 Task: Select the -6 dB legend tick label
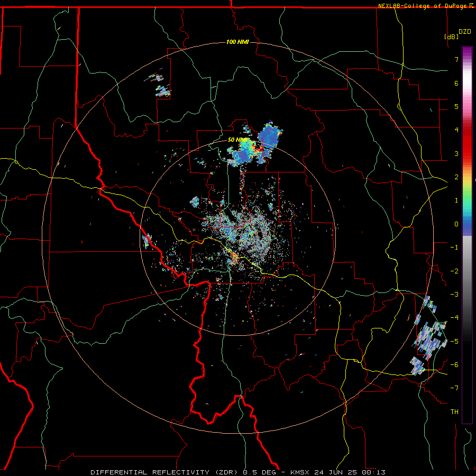point(454,365)
